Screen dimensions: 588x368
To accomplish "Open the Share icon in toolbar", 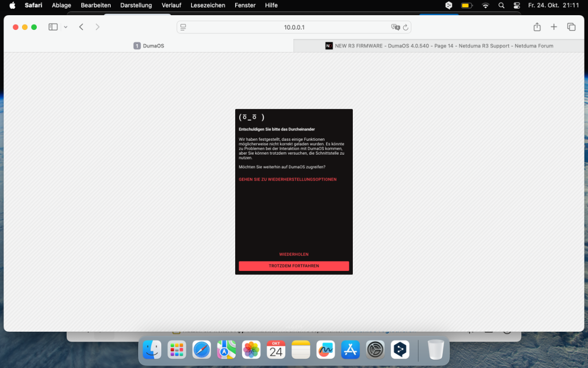I will (x=537, y=27).
